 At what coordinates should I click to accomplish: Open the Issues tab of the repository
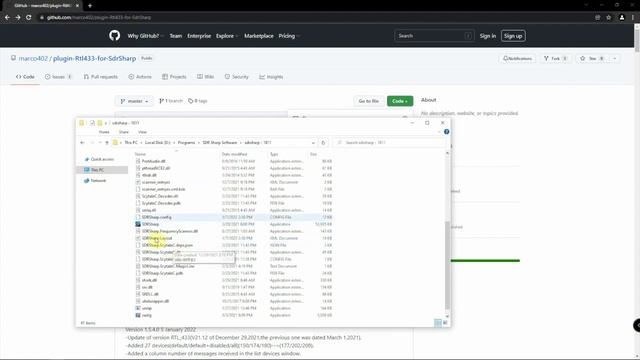tap(58, 77)
